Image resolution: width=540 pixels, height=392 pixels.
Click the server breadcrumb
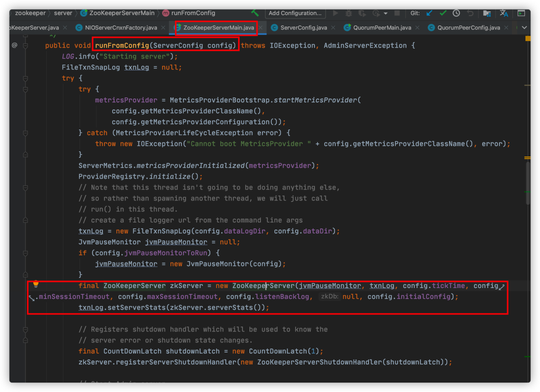coord(63,13)
